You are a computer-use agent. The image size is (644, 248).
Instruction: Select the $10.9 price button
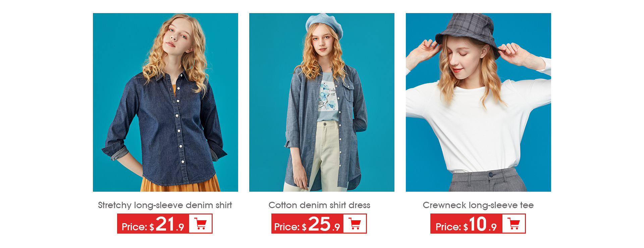pos(478,224)
